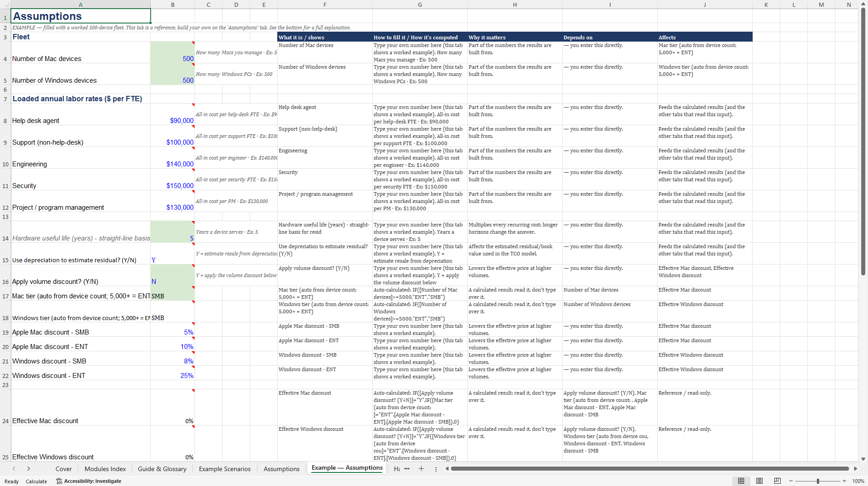868x486 pixels.
Task: Select Effective Windows discount value 0%
Action: pyautogui.click(x=172, y=444)
